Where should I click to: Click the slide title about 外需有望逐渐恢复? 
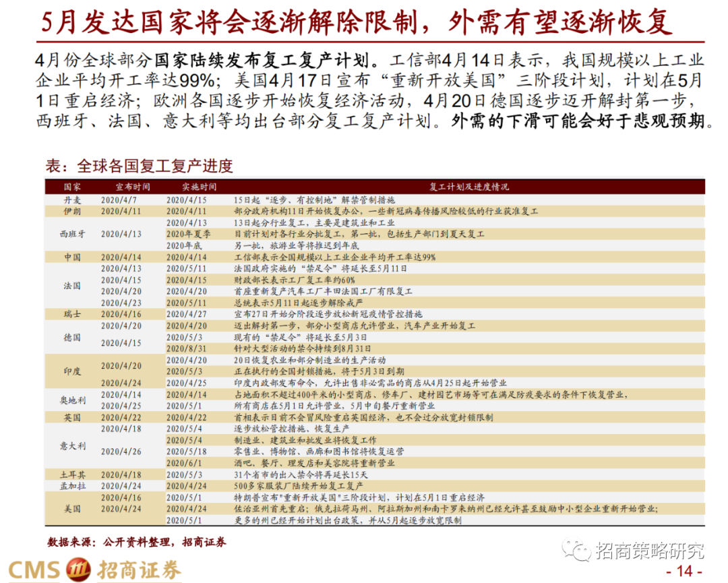(357, 22)
